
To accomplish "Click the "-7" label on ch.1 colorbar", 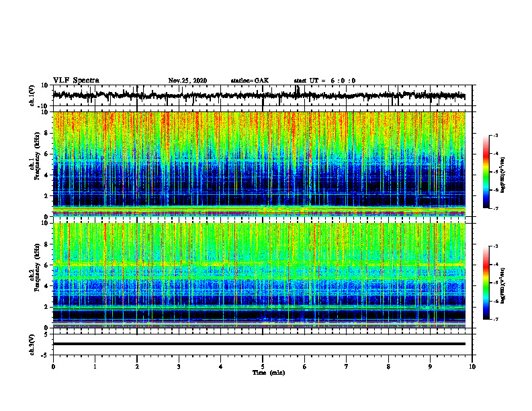I will click(496, 208).
